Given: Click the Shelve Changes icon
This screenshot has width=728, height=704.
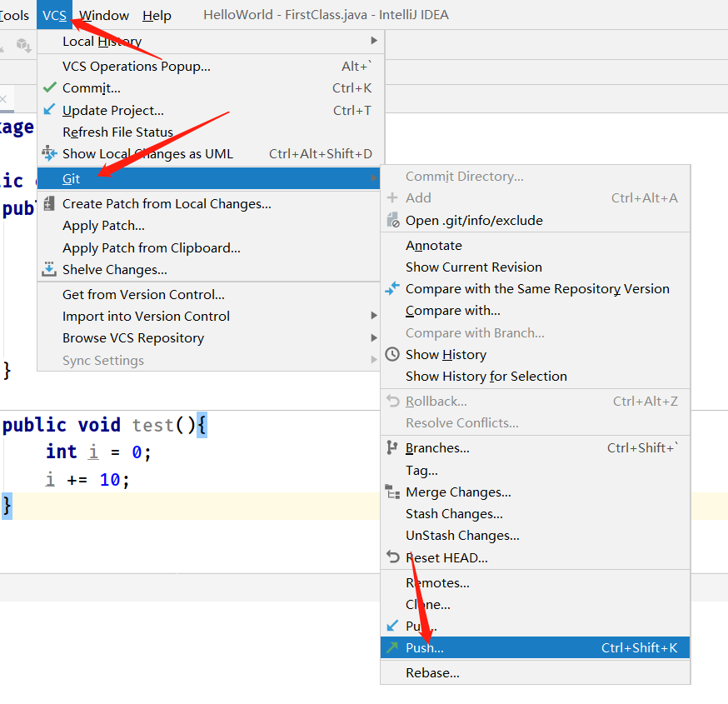Looking at the screenshot, I should (x=49, y=269).
